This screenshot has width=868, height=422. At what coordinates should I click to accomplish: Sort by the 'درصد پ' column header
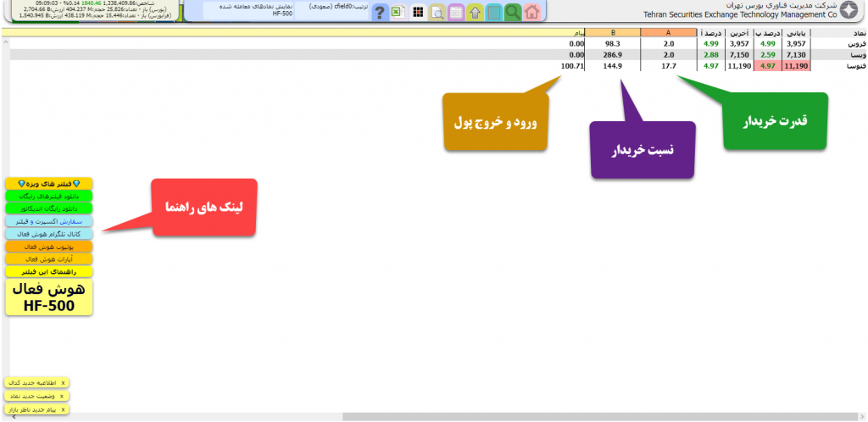pos(768,33)
